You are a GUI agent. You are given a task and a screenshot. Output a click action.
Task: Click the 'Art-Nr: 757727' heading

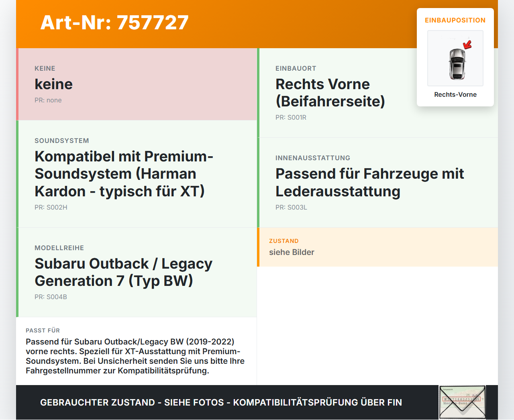click(114, 22)
